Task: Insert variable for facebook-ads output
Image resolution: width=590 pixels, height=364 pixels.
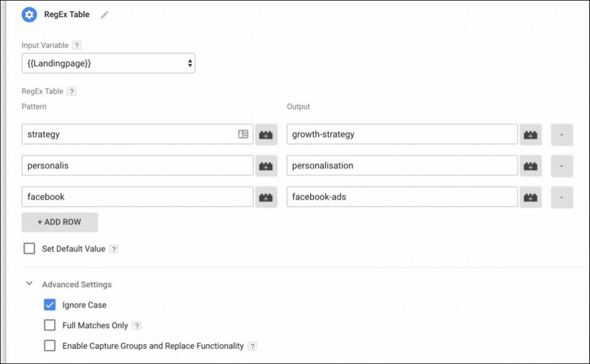Action: point(531,197)
